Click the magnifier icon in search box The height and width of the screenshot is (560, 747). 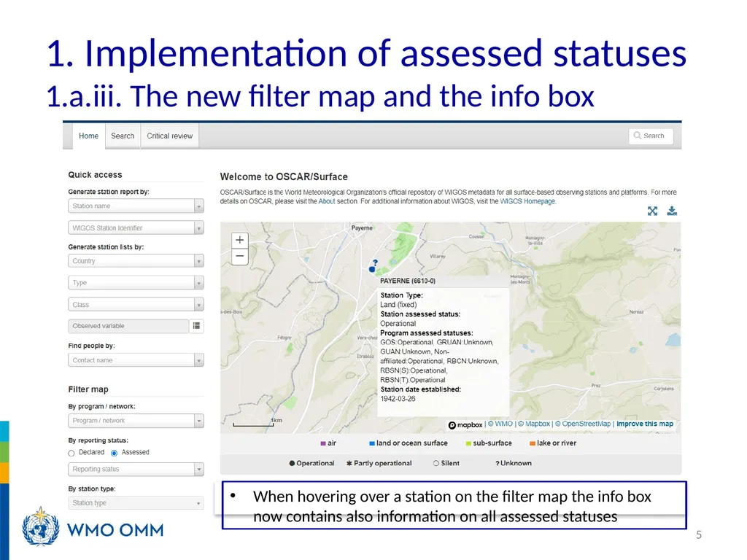click(x=637, y=136)
